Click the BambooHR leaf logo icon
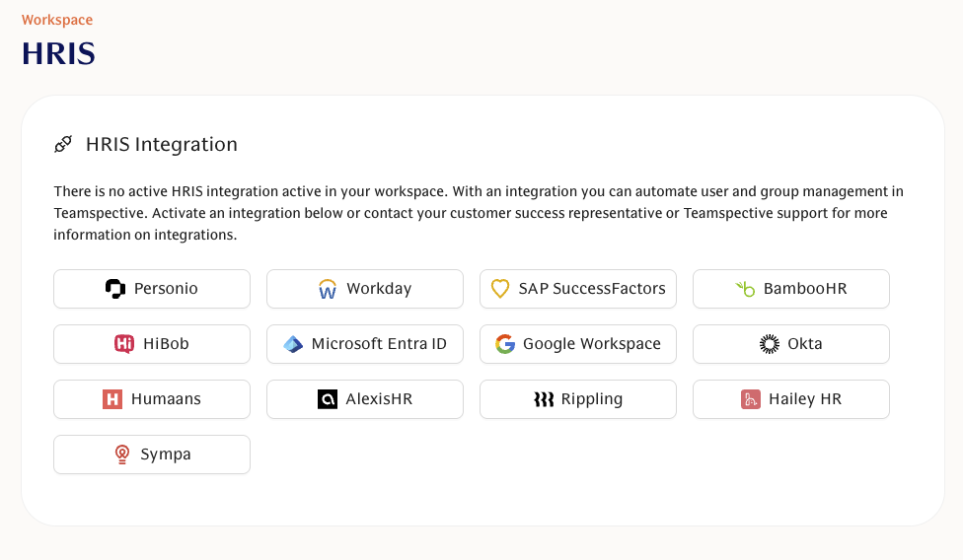The width and height of the screenshot is (963, 560). point(745,288)
